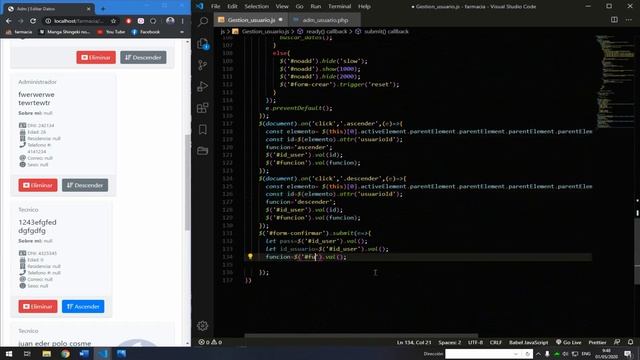This screenshot has height=360, width=640.
Task: Open the File menu
Action: 215,7
